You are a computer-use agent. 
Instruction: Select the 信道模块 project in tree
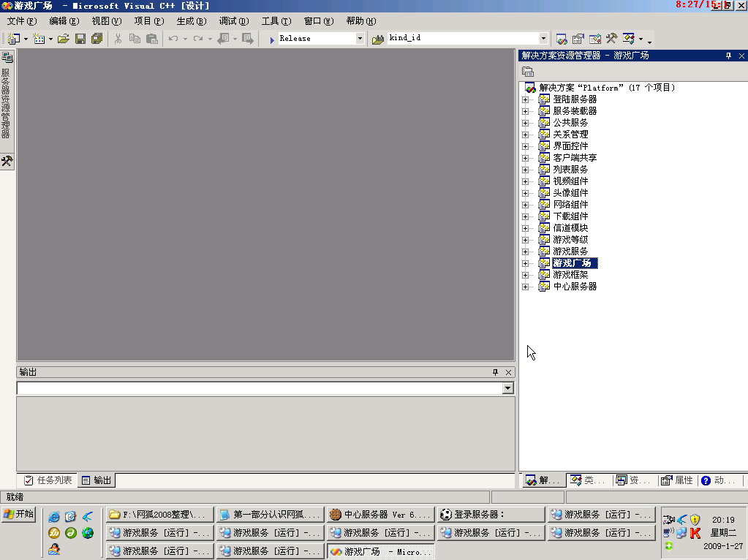pos(570,228)
